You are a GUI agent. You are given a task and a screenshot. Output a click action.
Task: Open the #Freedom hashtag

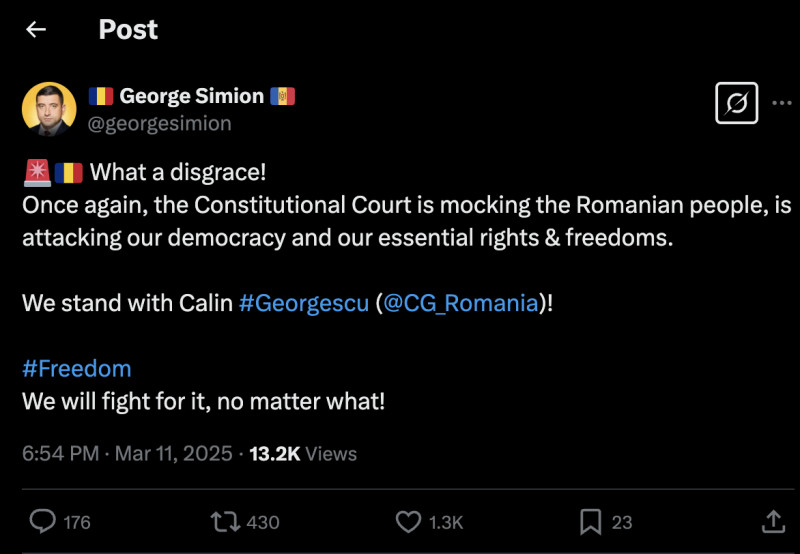click(77, 368)
